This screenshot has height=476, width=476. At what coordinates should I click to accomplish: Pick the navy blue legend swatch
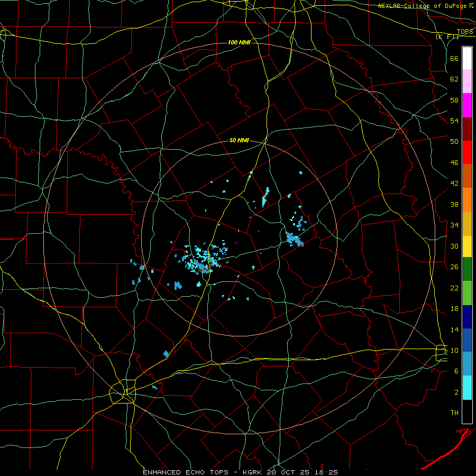pyautogui.click(x=467, y=317)
